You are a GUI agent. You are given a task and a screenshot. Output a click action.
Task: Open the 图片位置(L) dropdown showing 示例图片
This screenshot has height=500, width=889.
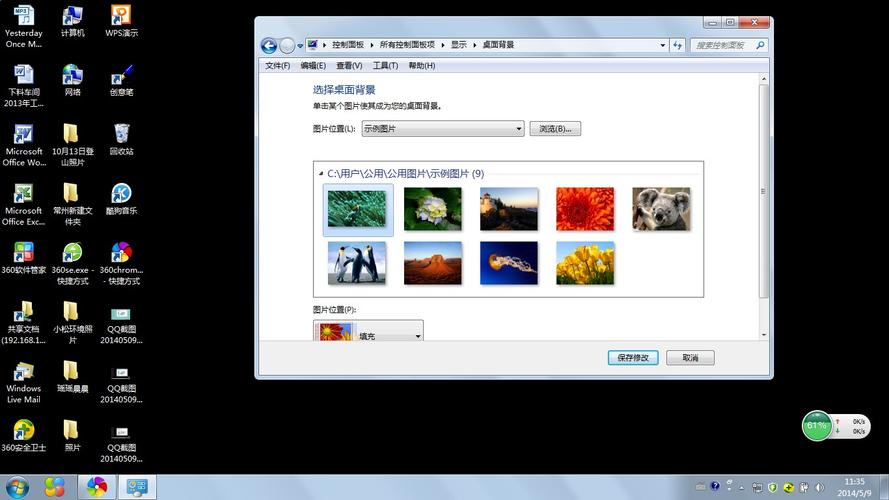[443, 129]
